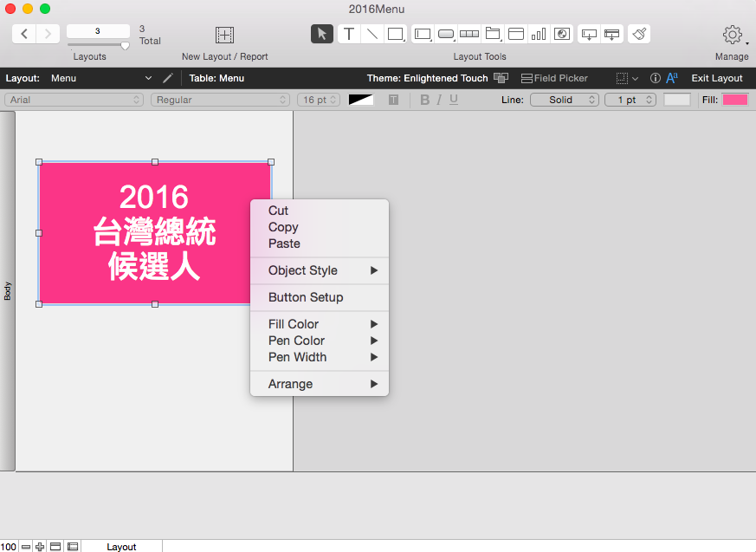Open Arrange submenu
This screenshot has height=552, width=756.
(320, 384)
